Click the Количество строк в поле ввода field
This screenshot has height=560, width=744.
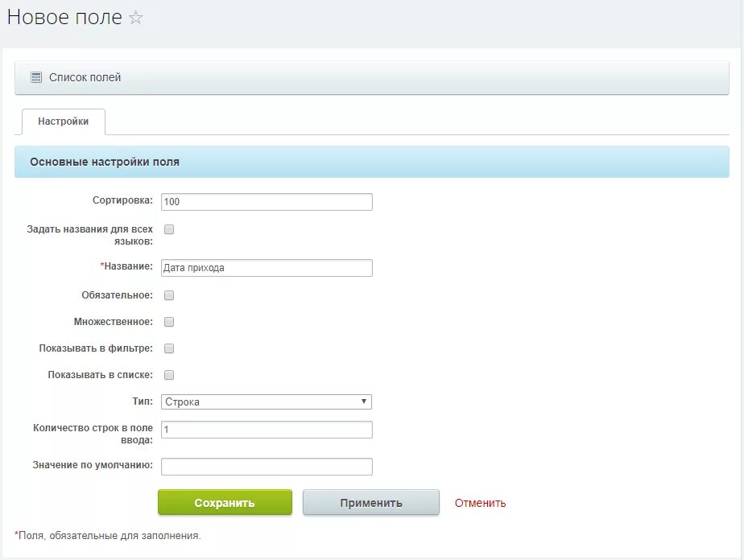[267, 430]
